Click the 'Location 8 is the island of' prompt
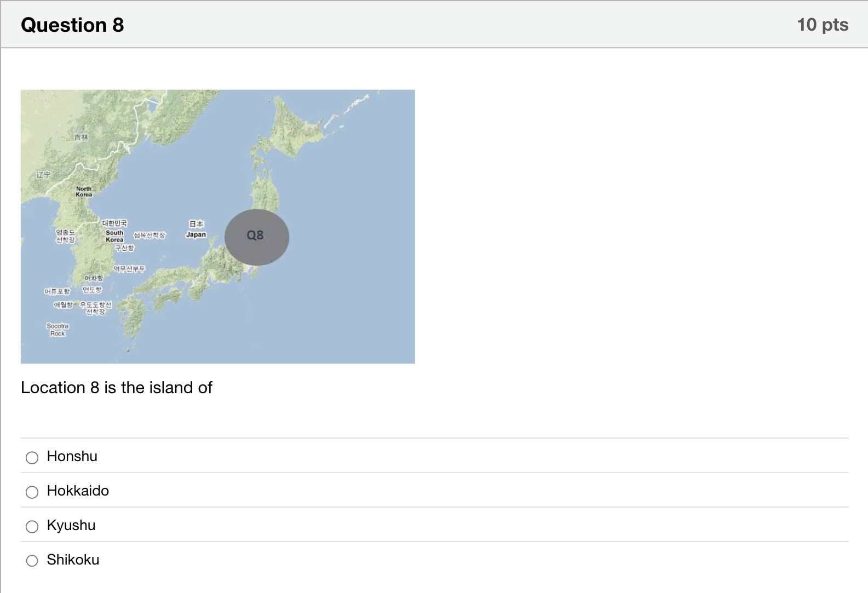 [x=116, y=388]
